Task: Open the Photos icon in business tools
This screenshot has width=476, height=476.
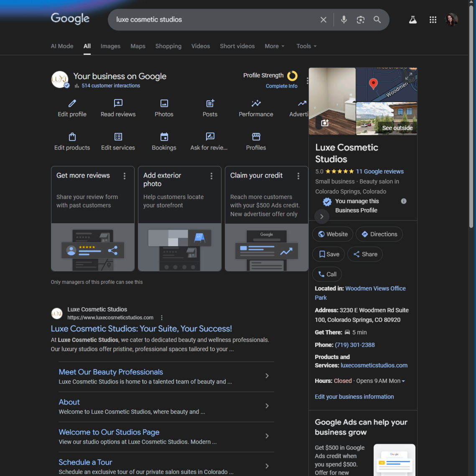Action: 164,103
